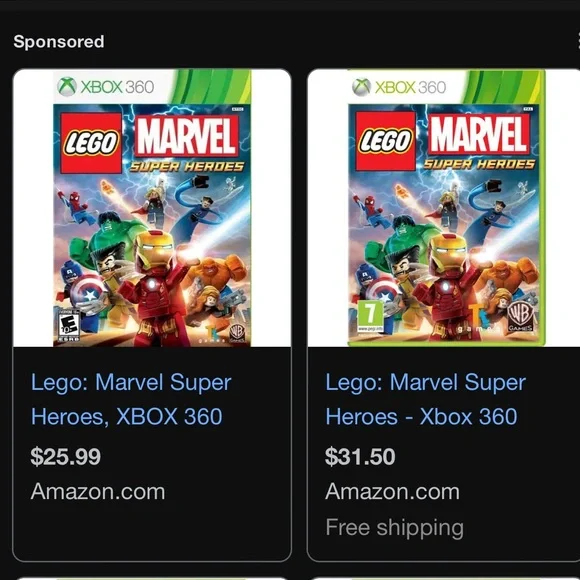Click the Free shipping label
The width and height of the screenshot is (580, 580).
pyautogui.click(x=394, y=527)
